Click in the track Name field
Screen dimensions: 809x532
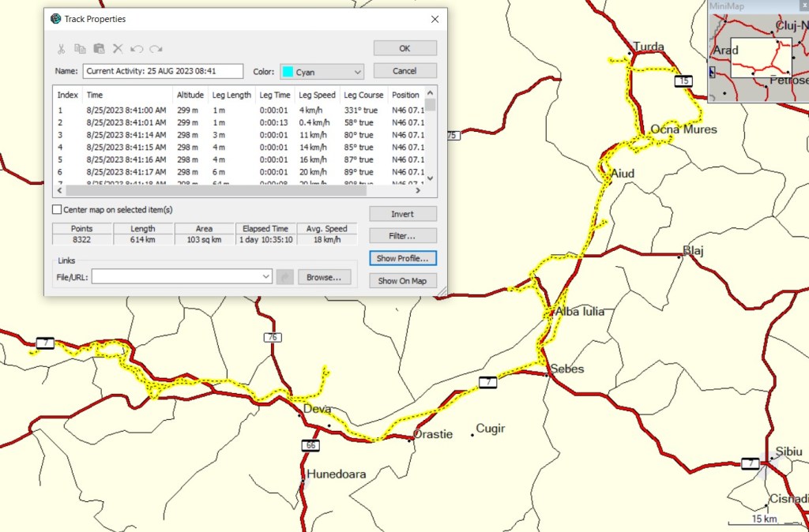(x=162, y=71)
